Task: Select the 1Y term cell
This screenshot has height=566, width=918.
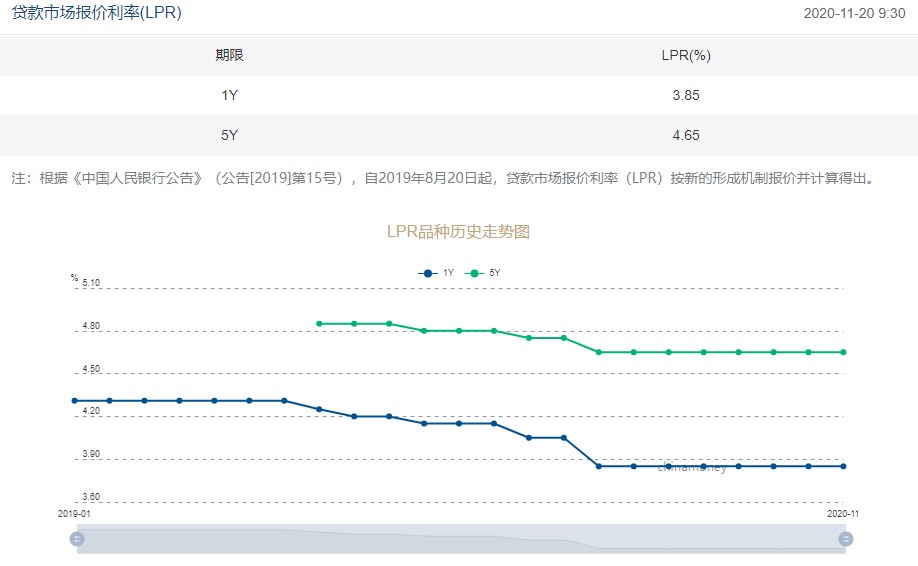Action: (x=230, y=95)
